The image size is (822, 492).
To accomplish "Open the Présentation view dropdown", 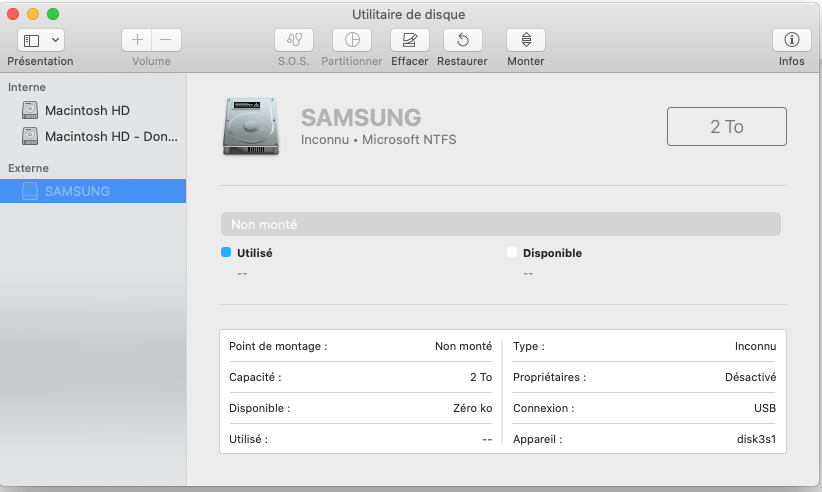I will (x=41, y=40).
